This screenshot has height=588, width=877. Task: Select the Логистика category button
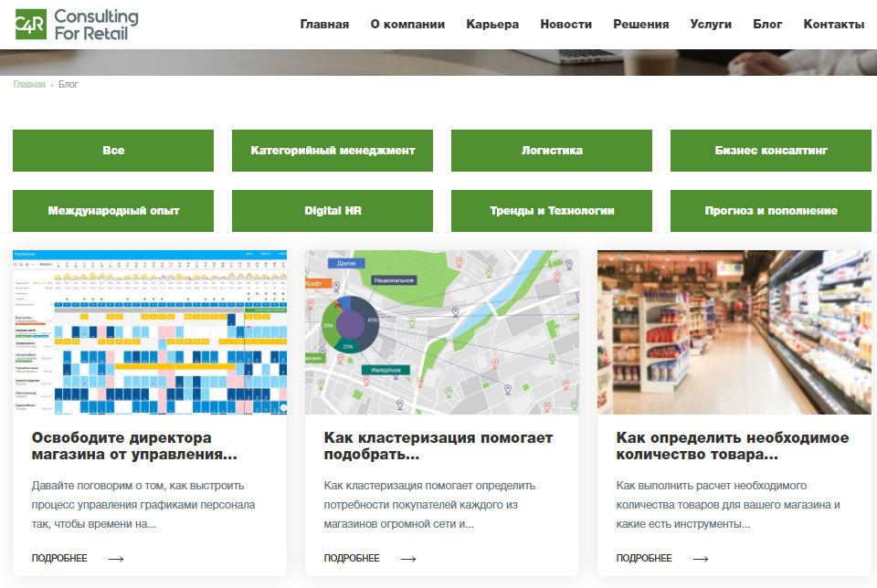pos(552,151)
